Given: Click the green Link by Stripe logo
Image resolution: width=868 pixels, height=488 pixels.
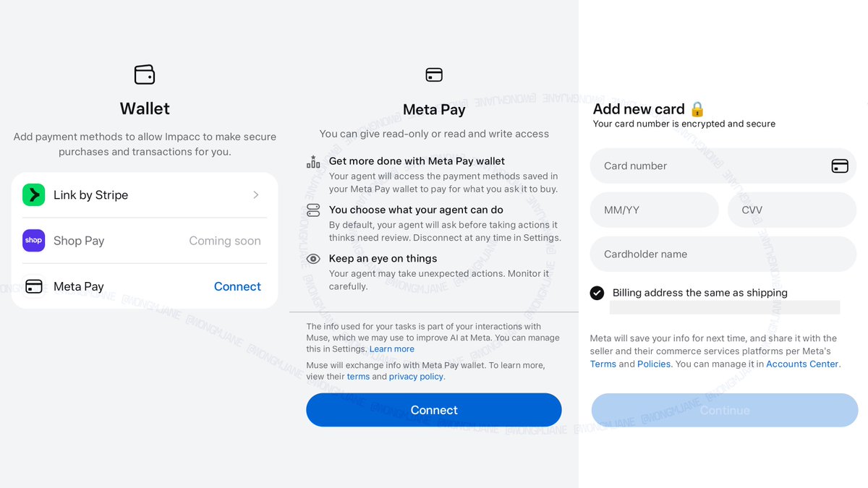Looking at the screenshot, I should tap(33, 195).
